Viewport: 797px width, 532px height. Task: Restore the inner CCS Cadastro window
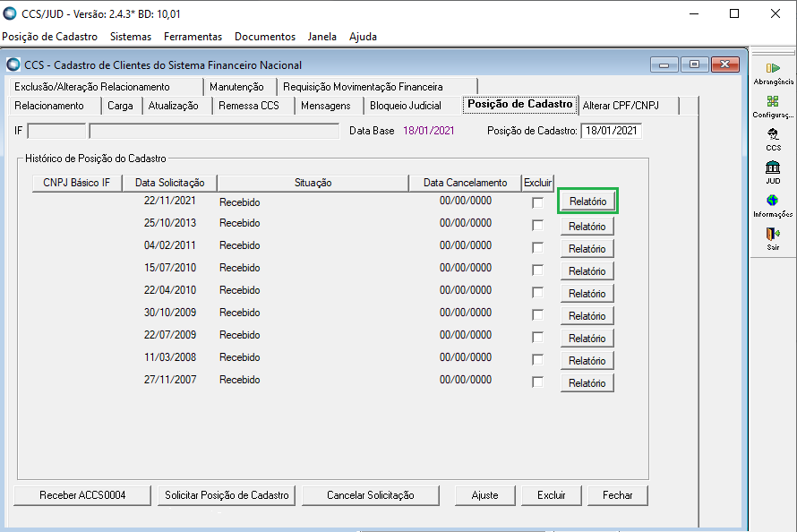694,64
